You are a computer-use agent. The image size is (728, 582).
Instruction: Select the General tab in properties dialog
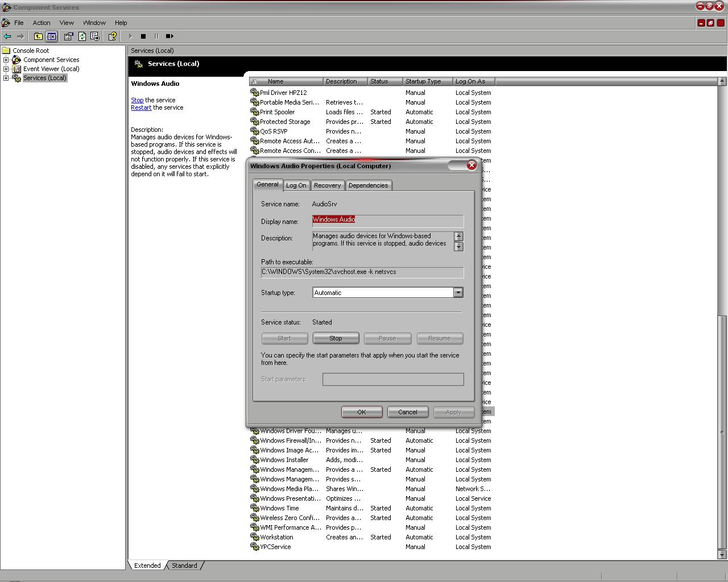(267, 185)
